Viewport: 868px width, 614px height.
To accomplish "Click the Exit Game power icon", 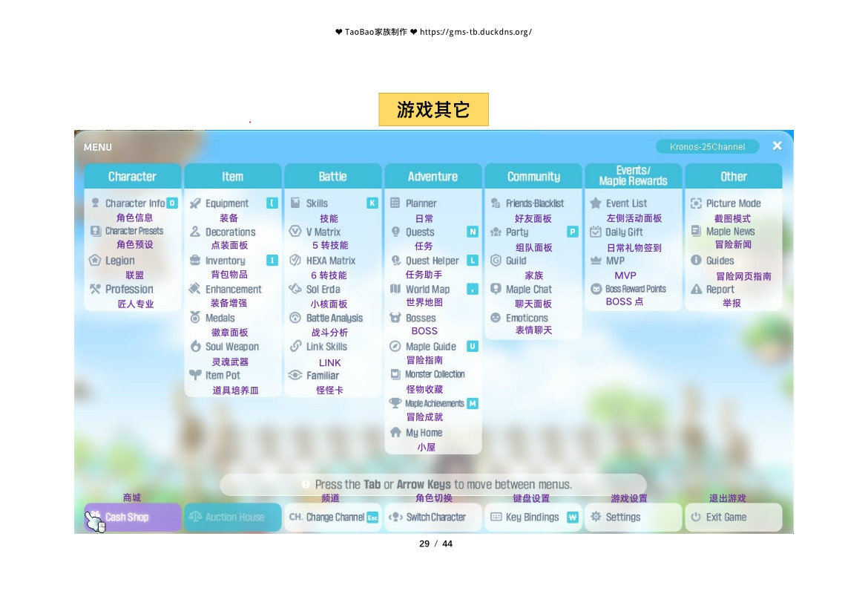I will pyautogui.click(x=696, y=517).
